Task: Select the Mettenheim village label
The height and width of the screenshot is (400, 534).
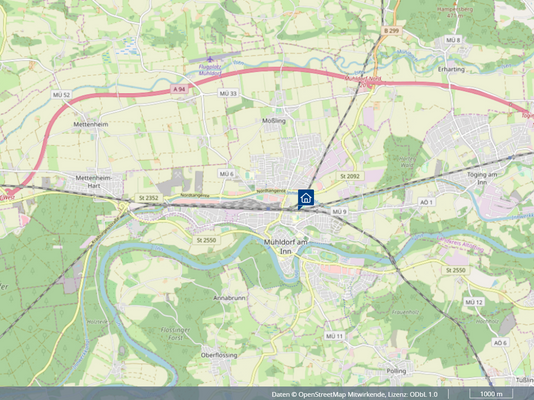Action: click(x=91, y=124)
